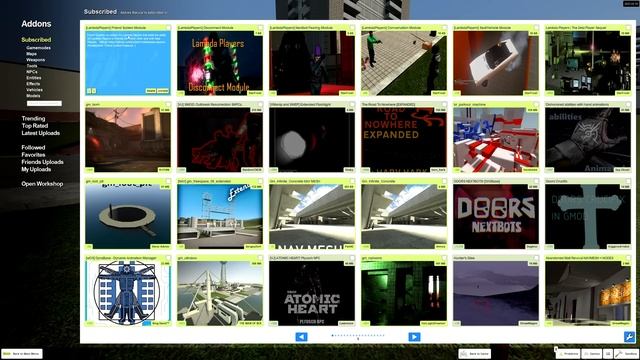Open the Sandbox gamemode dropdown
This screenshot has width=640, height=360.
tap(627, 354)
